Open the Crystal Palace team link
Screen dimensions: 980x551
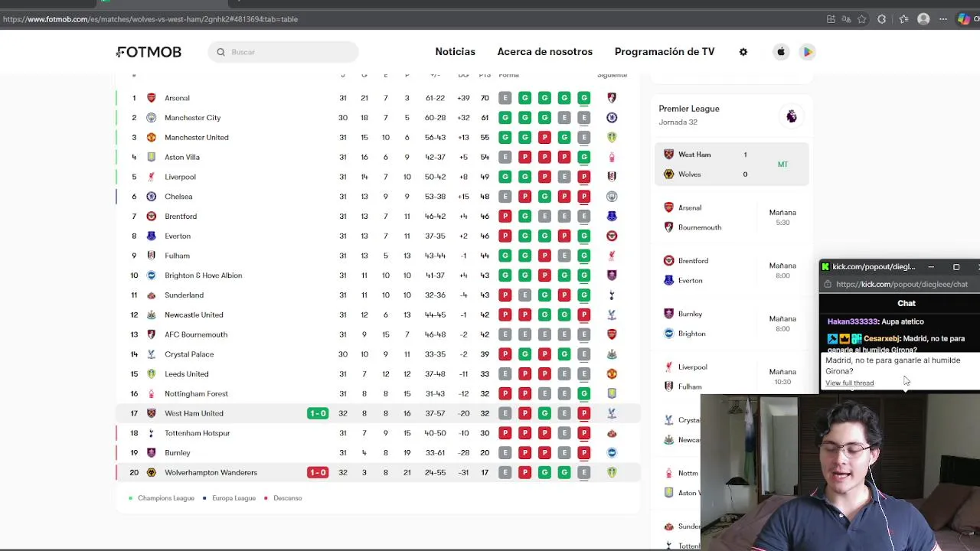[189, 354]
